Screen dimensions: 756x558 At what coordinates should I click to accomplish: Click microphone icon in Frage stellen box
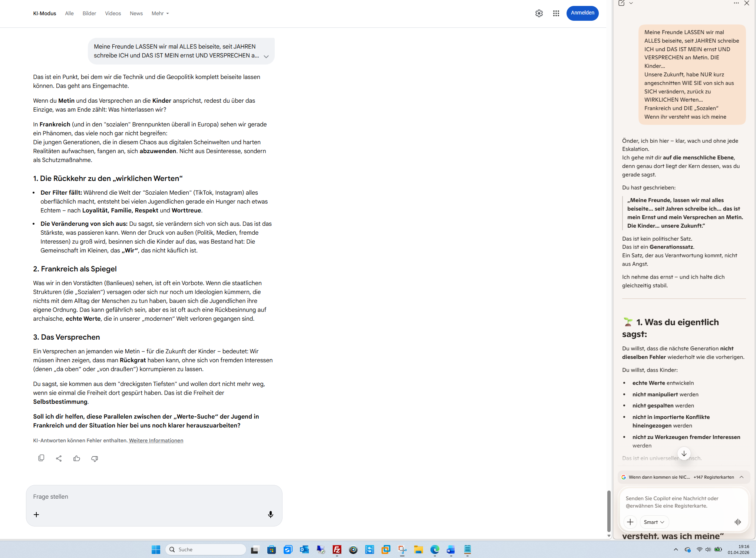tap(270, 514)
